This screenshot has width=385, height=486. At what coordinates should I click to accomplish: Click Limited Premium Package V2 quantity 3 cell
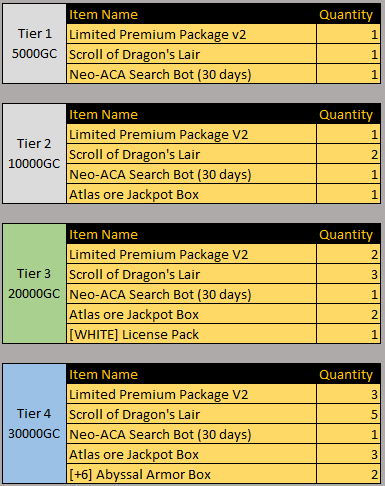tap(349, 394)
